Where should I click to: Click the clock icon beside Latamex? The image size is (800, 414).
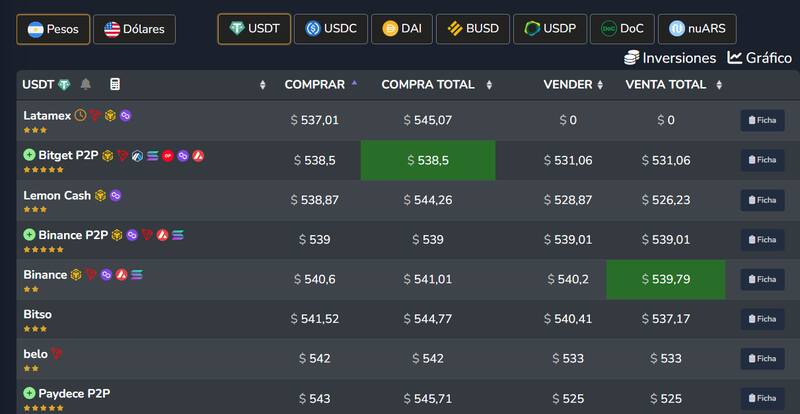80,116
